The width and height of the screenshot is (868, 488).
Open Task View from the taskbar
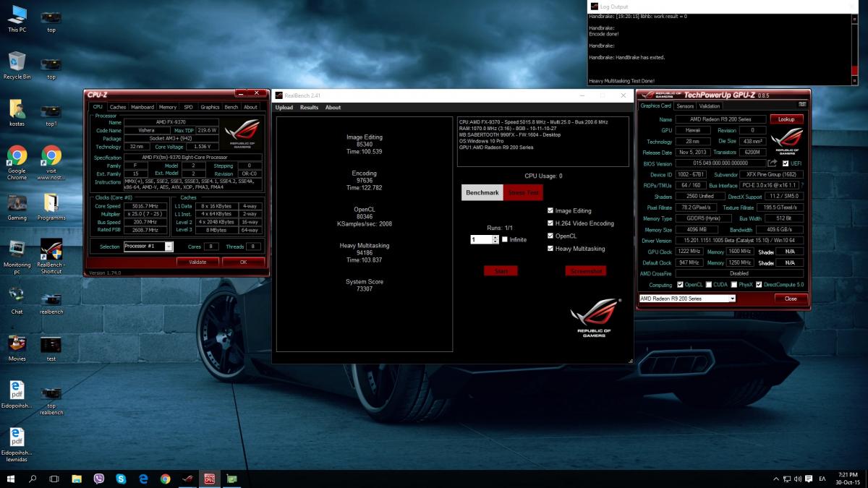pyautogui.click(x=54, y=479)
